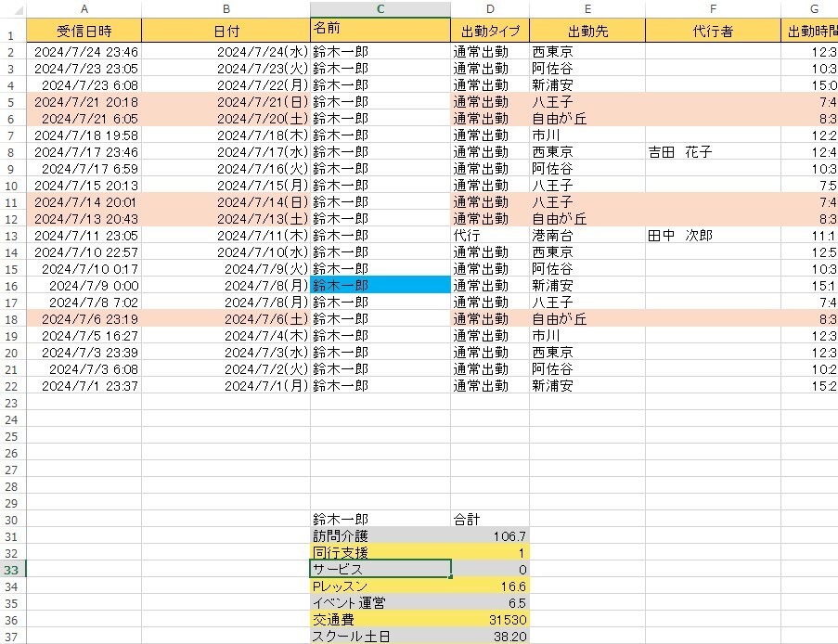Select the 同行支援 summary cell
838x644 pixels.
[x=380, y=553]
